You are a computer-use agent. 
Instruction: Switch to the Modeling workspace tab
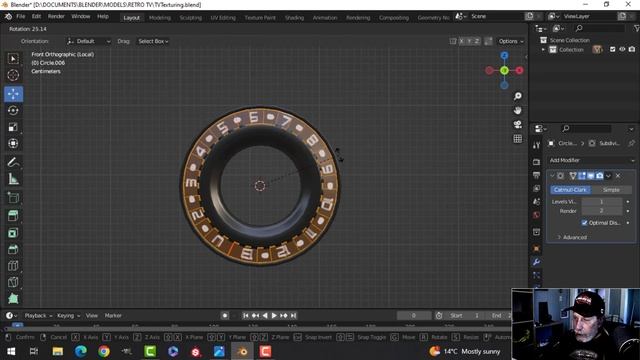pos(160,18)
